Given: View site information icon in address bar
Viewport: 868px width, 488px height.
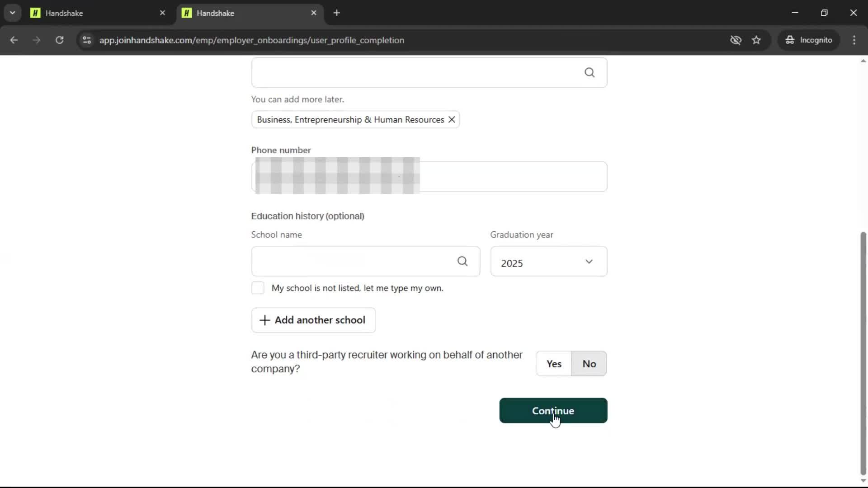Looking at the screenshot, I should [x=87, y=40].
